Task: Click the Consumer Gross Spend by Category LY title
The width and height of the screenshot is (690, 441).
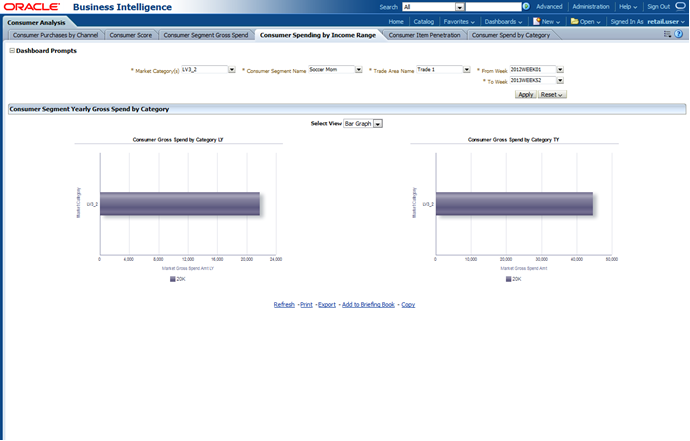Action: coord(178,140)
